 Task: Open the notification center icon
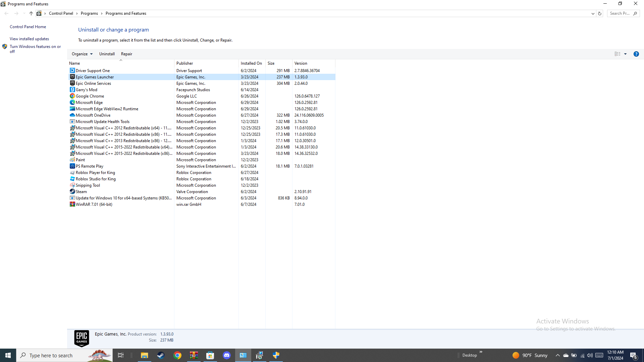(x=634, y=355)
